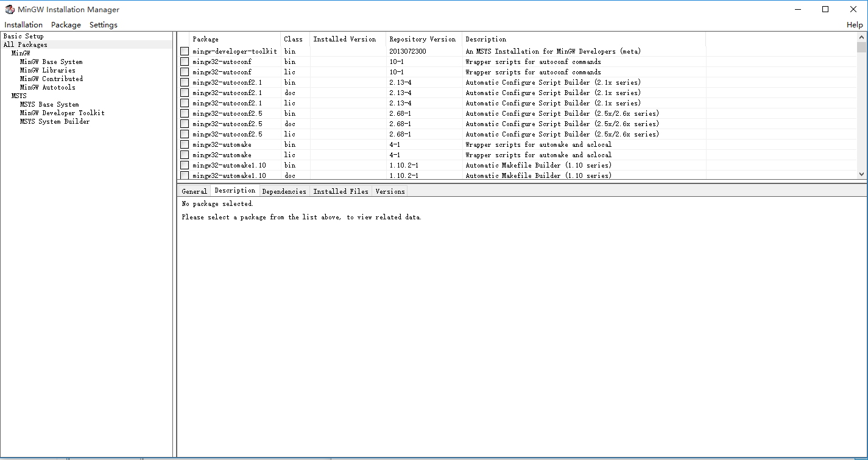The width and height of the screenshot is (868, 460).
Task: Switch to the Dependencies tab
Action: point(284,191)
